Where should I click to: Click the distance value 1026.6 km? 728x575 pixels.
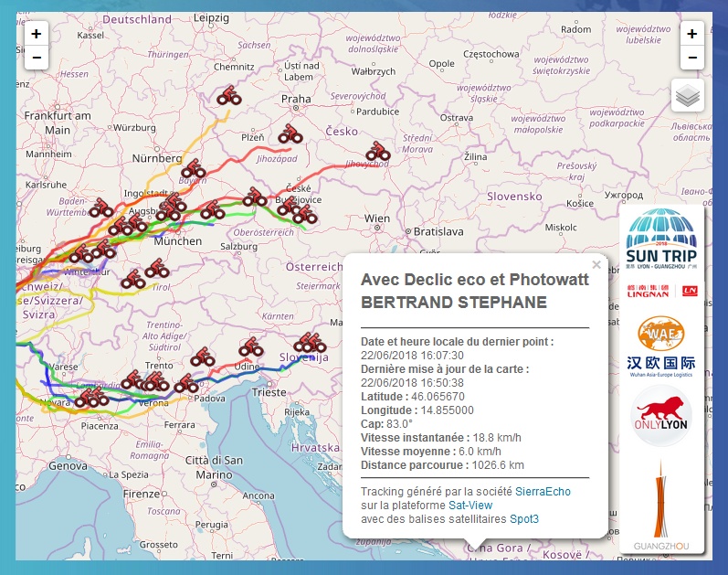tap(498, 464)
